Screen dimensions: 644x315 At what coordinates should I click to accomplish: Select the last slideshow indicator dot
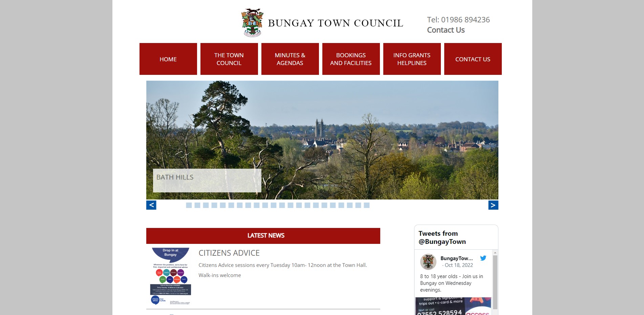tap(367, 205)
